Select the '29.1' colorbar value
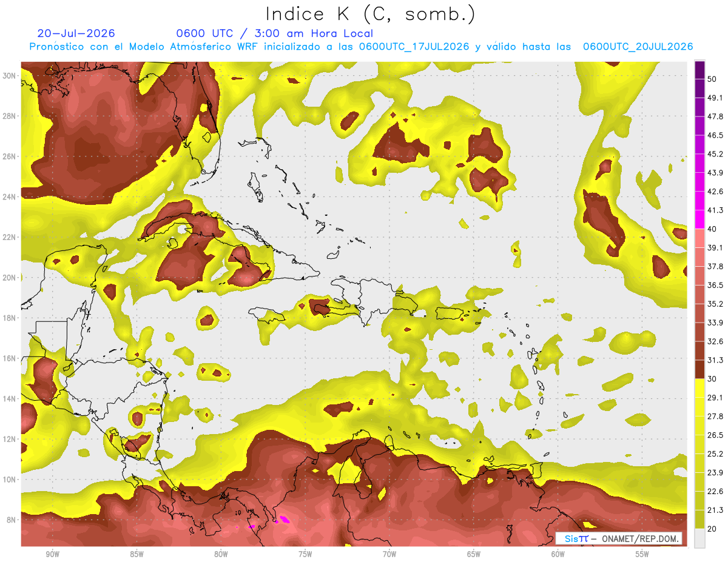728x562 pixels. (715, 397)
